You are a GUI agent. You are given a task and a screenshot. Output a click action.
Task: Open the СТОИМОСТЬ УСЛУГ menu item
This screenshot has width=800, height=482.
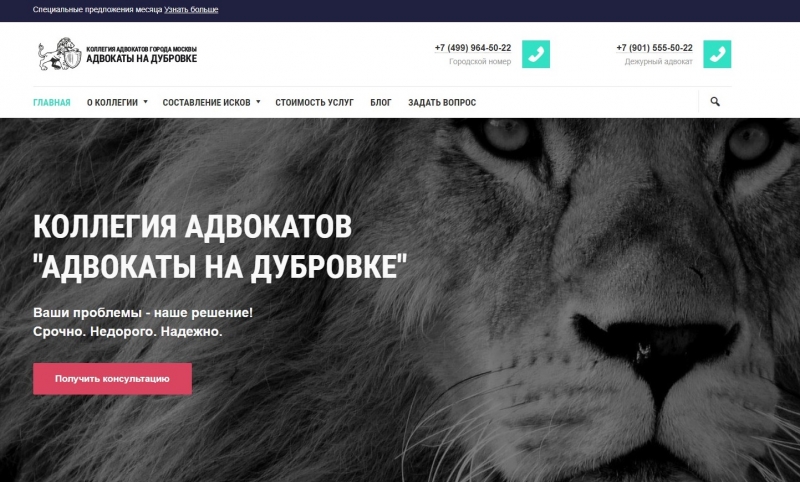(x=314, y=103)
